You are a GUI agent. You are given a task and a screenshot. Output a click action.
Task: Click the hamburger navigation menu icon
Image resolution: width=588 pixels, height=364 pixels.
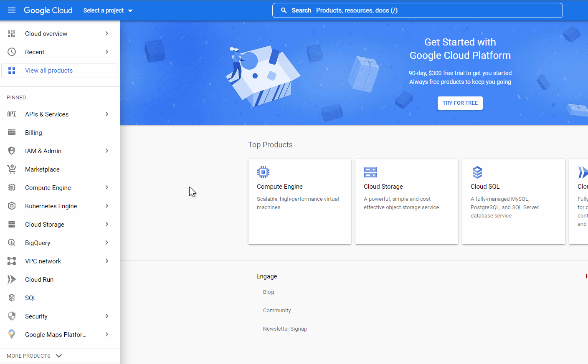click(x=12, y=10)
